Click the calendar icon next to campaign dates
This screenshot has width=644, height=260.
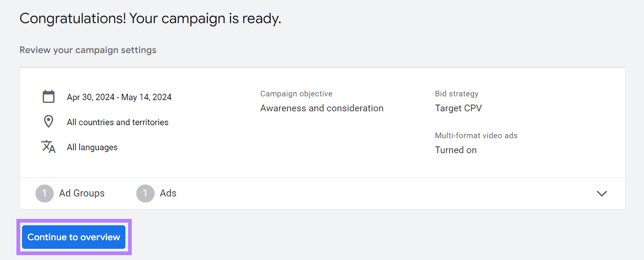point(48,96)
